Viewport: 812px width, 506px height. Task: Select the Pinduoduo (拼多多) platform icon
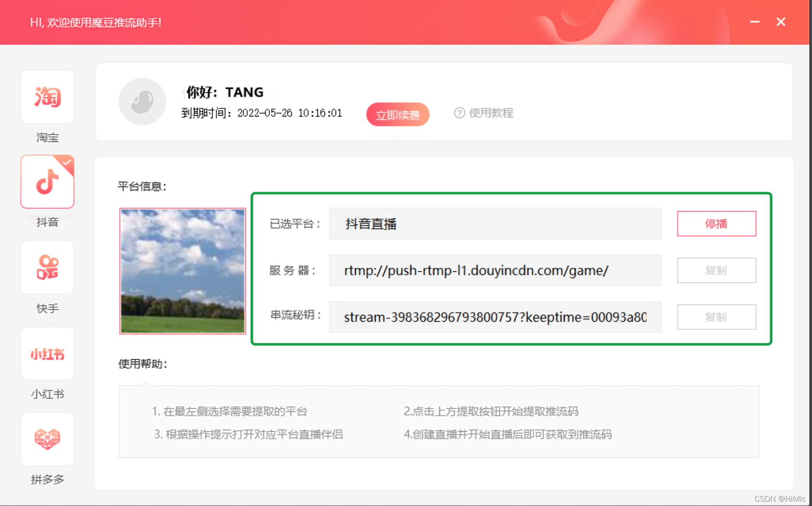(47, 439)
